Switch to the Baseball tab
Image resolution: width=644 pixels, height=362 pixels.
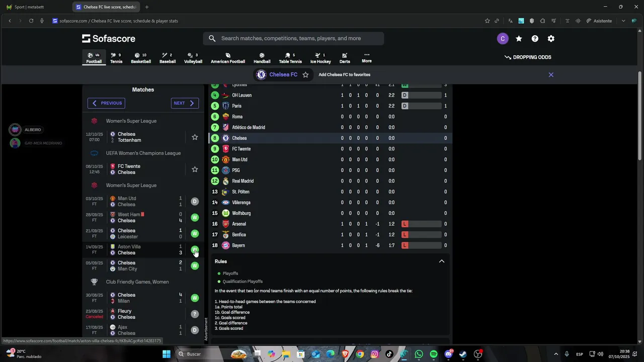tap(168, 58)
